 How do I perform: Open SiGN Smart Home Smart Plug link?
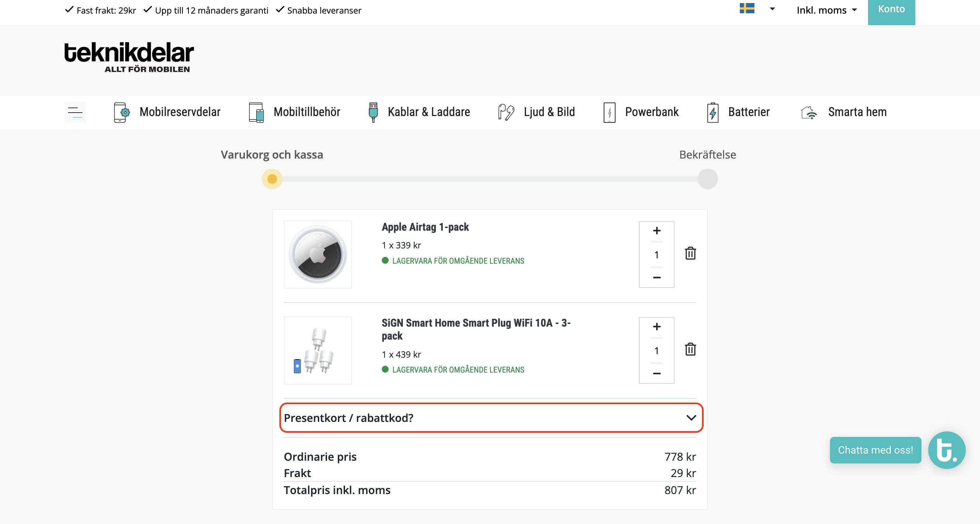coord(476,330)
